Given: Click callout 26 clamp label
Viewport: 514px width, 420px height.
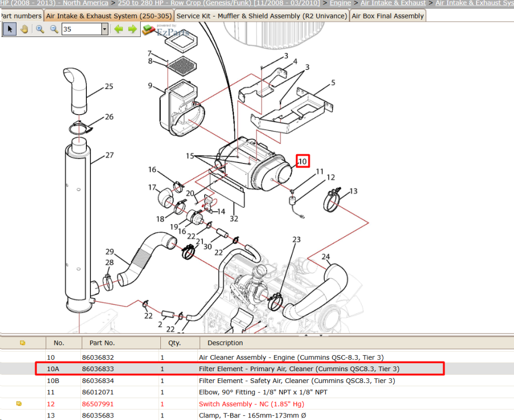Looking at the screenshot, I should pos(109,117).
